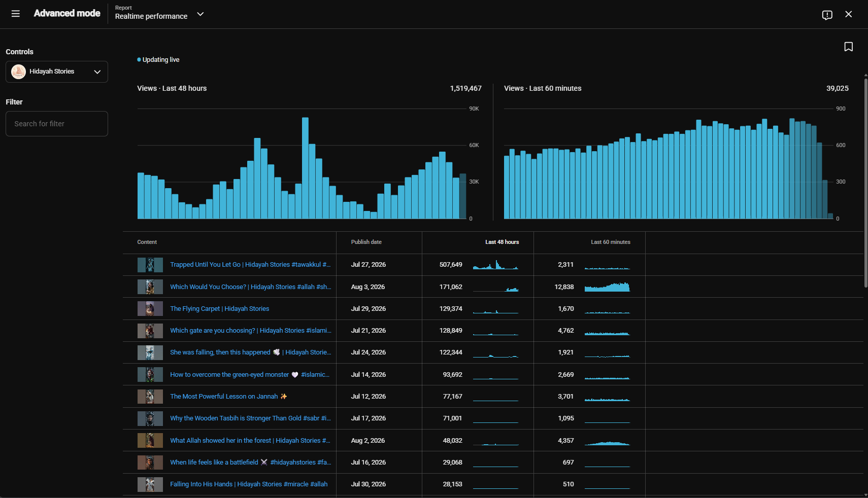
Task: Open 'She was falling, then this happened' video
Action: click(x=250, y=352)
